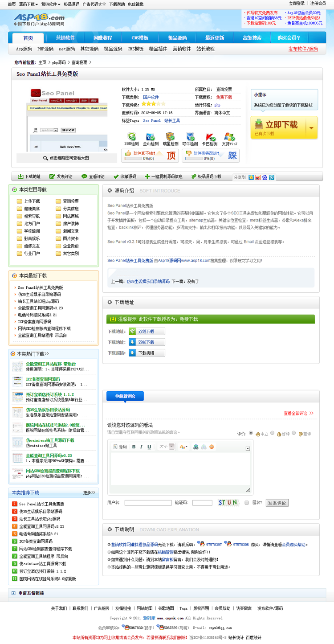Open the 首页 main navigation tab
334x644 pixels.
pos(28,38)
